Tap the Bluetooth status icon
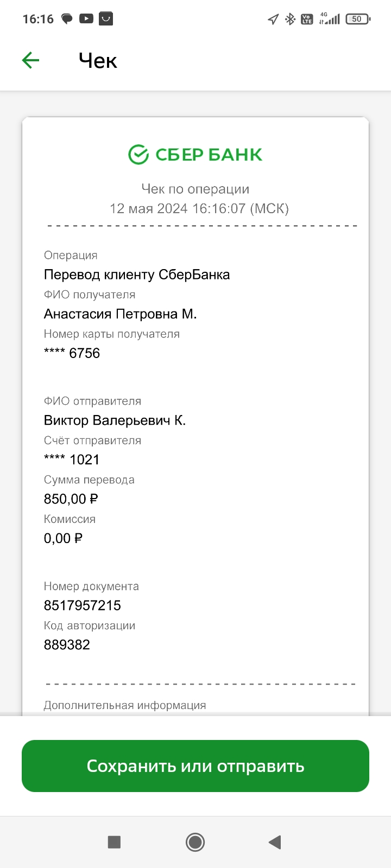This screenshot has width=391, height=868. coord(290,19)
